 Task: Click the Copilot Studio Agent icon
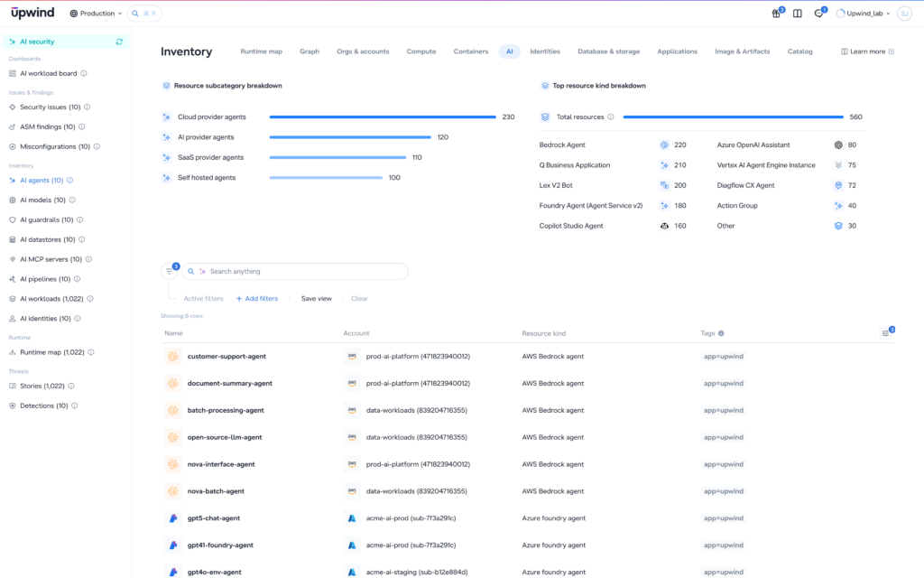664,226
